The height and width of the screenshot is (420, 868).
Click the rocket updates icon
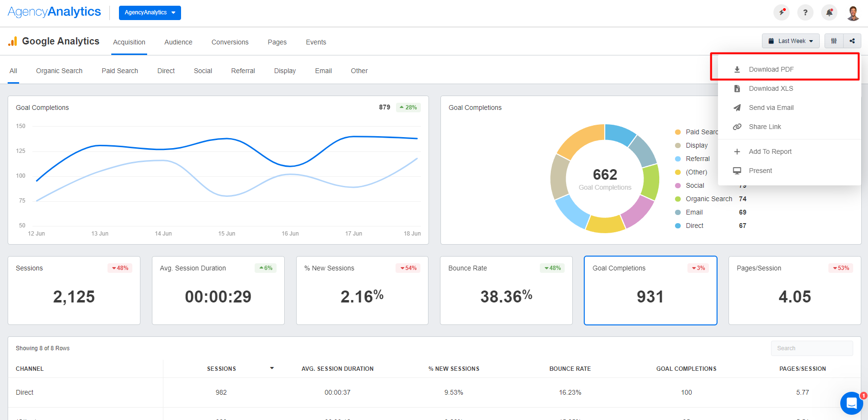pos(782,12)
